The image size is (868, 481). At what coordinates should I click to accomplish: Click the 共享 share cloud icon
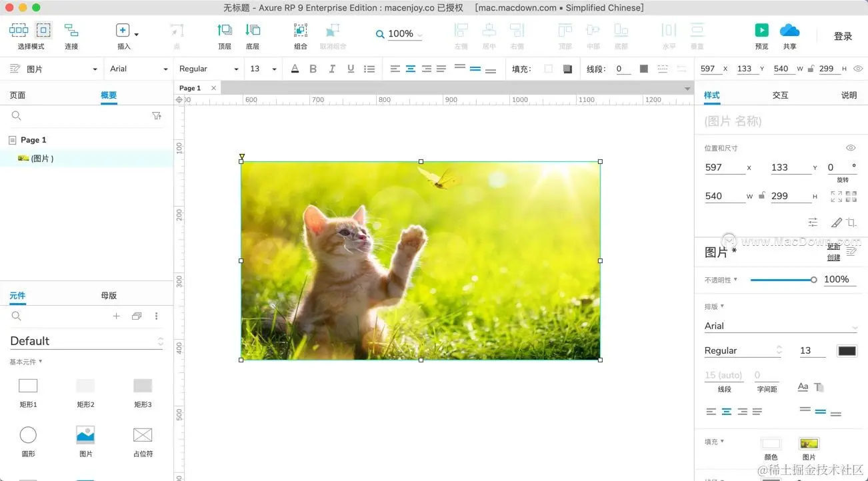[x=789, y=30]
